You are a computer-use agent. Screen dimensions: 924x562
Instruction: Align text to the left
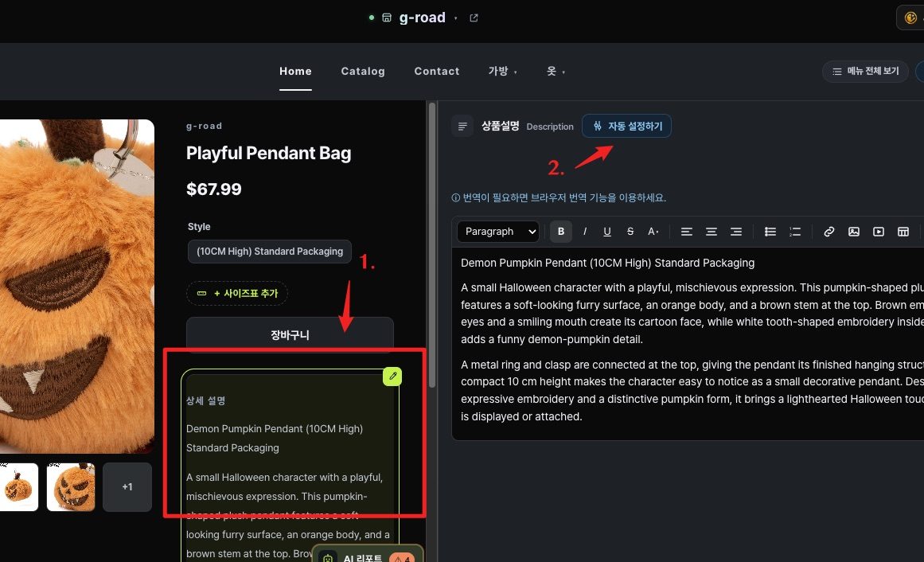point(687,231)
